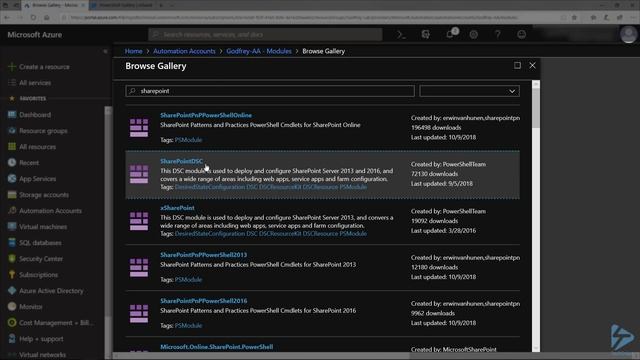The width and height of the screenshot is (640, 360).
Task: Open All services in the sidebar
Action: click(35, 83)
